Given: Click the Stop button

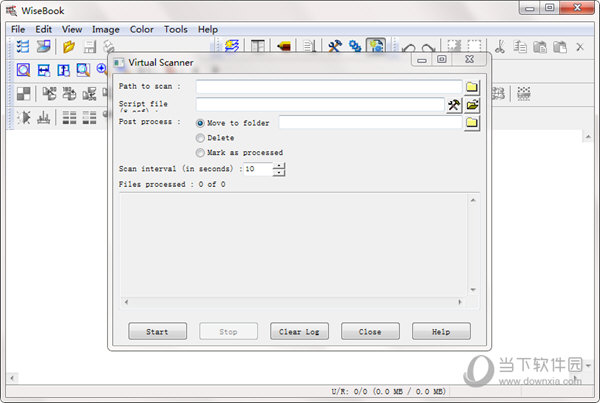Looking at the screenshot, I should coord(228,331).
